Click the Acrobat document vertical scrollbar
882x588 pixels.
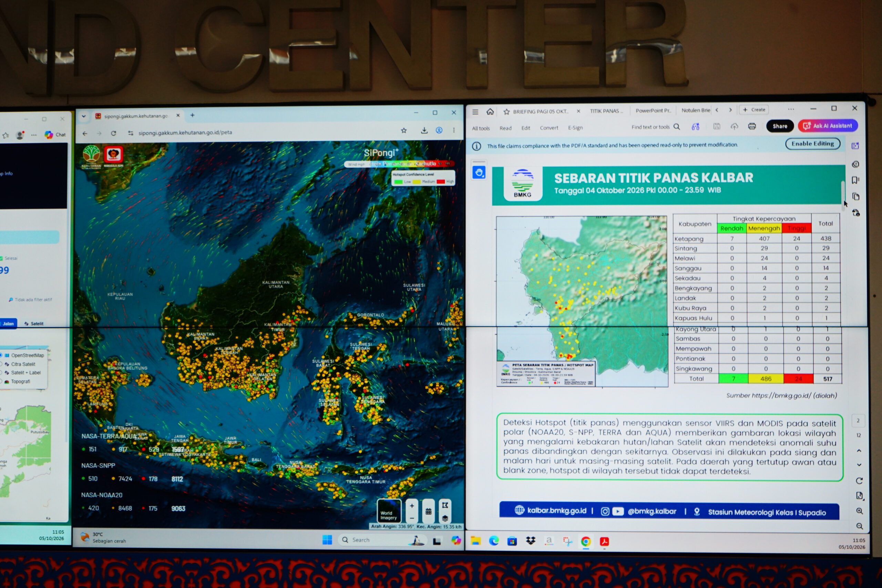[x=843, y=196]
